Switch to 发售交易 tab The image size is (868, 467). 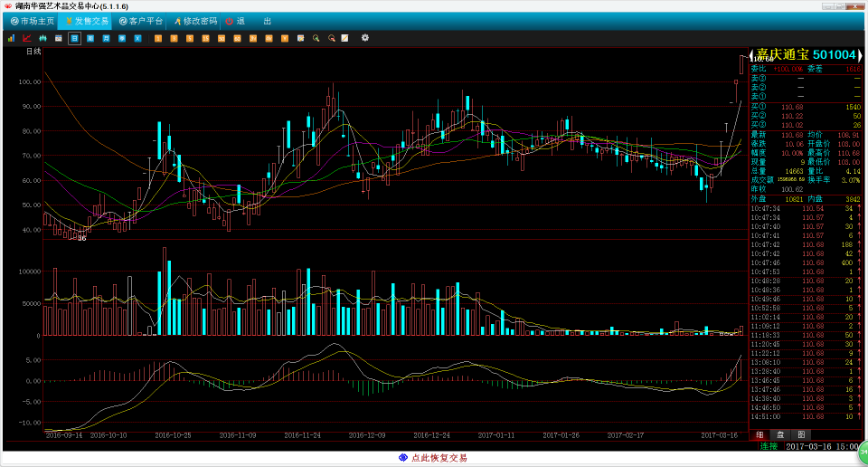87,21
